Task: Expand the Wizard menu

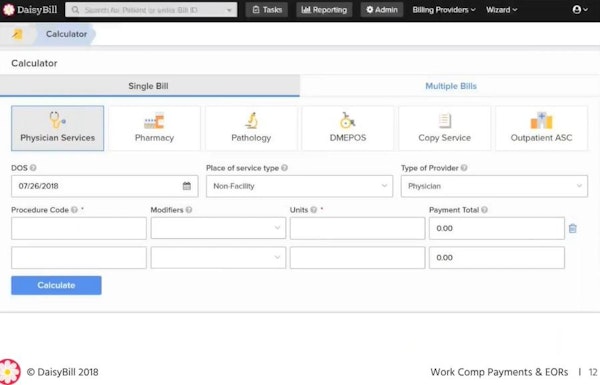Action: pos(501,10)
